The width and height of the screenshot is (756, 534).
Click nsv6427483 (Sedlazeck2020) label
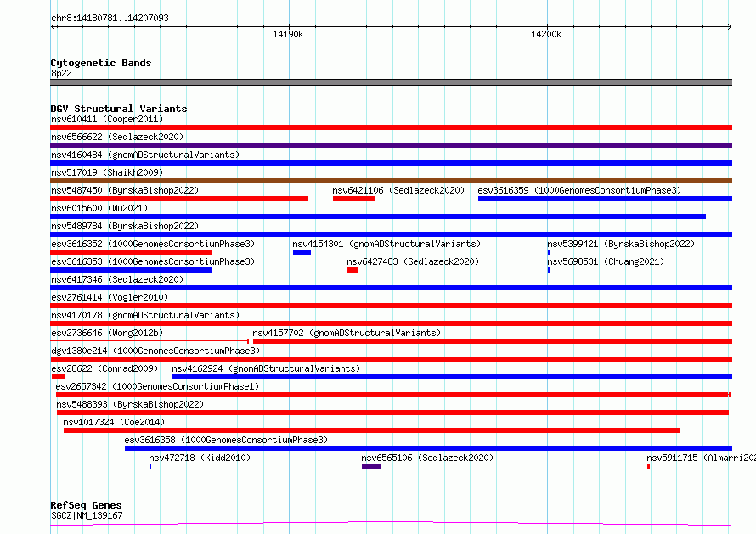pos(413,261)
